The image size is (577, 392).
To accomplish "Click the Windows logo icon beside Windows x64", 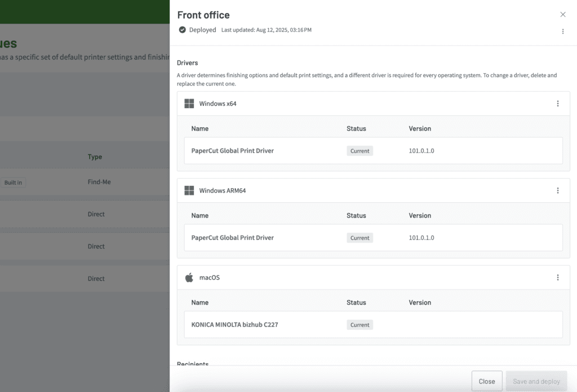I will [189, 104].
